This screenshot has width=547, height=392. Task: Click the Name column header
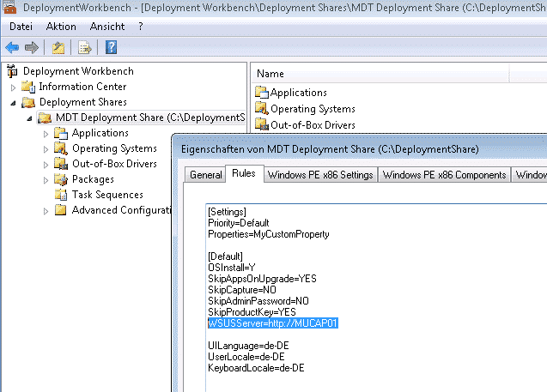coord(380,74)
